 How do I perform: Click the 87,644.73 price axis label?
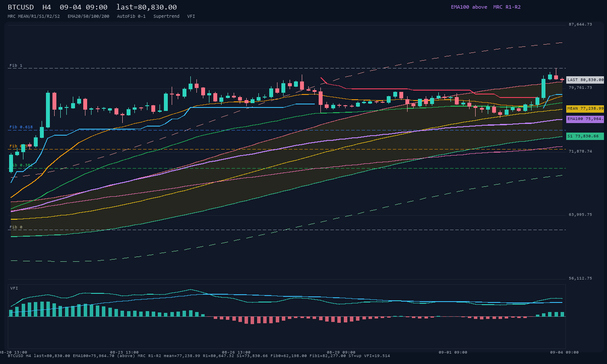pos(580,24)
